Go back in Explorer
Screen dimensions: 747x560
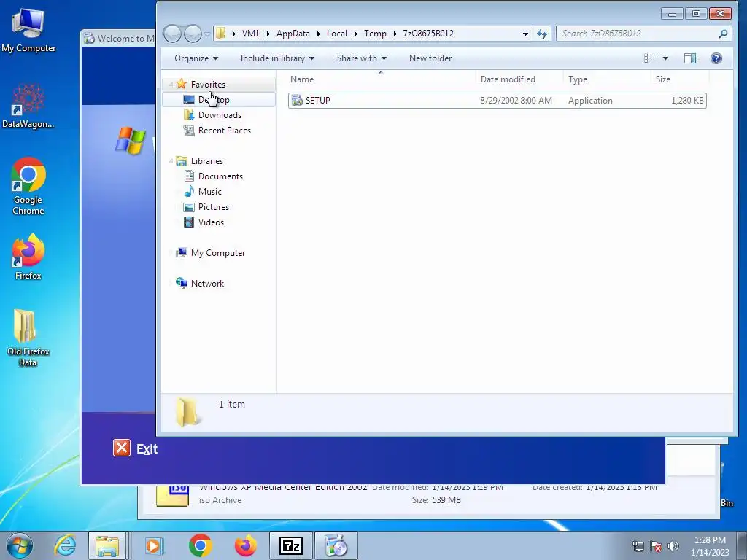[x=172, y=34]
